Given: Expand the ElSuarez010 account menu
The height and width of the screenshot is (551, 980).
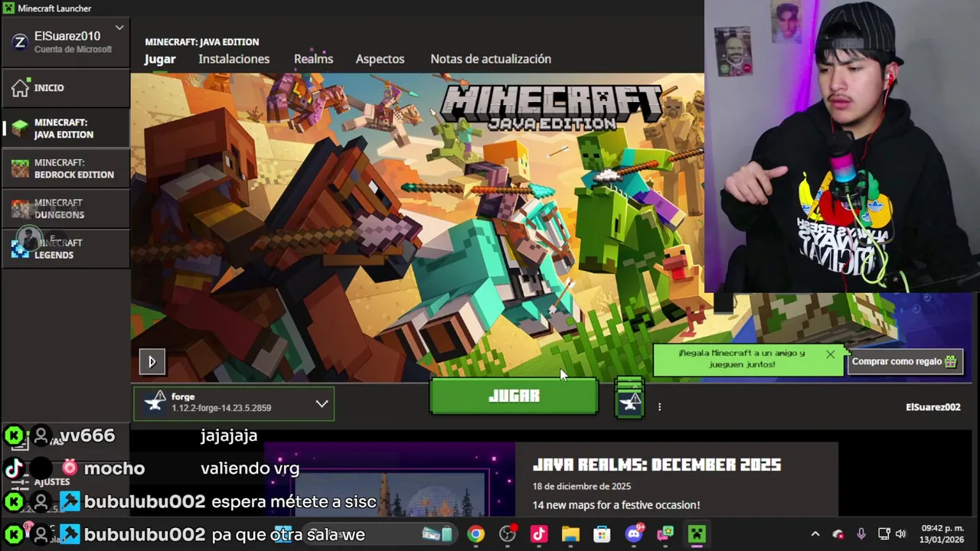Looking at the screenshot, I should point(119,28).
